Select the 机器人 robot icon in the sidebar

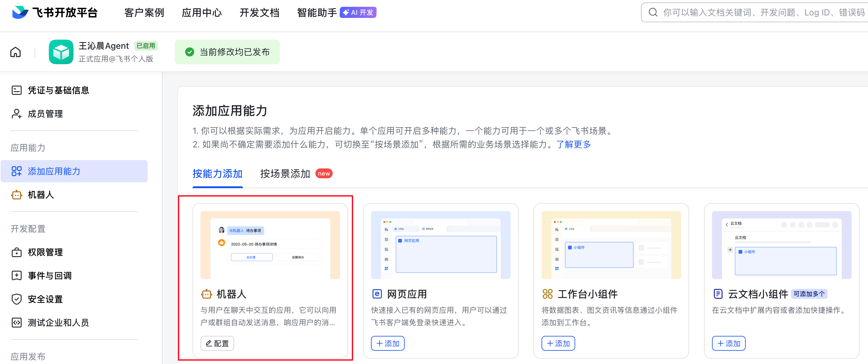[x=16, y=195]
